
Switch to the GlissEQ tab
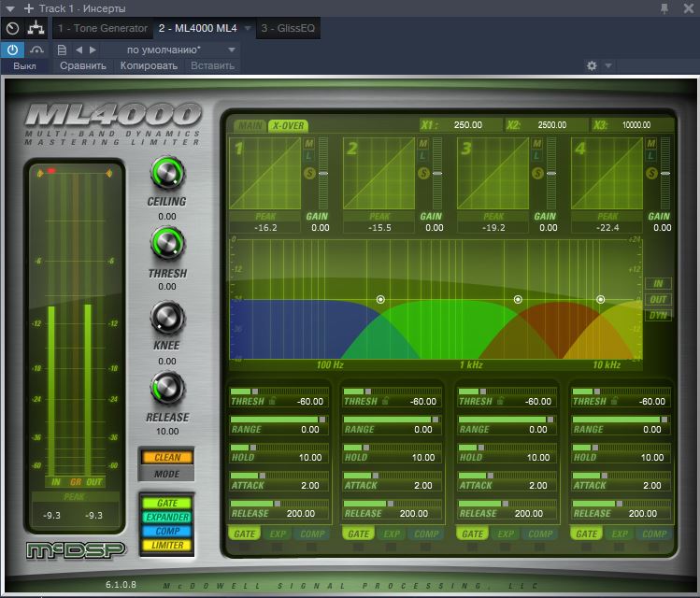[289, 29]
